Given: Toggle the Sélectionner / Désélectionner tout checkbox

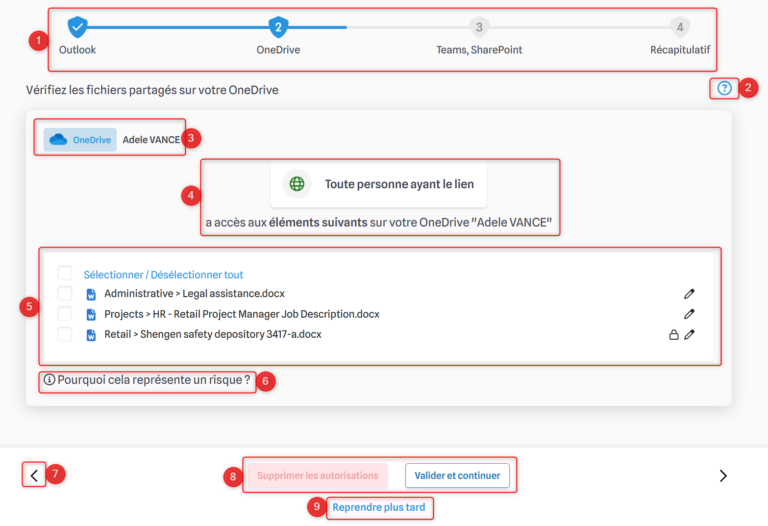Looking at the screenshot, I should tap(65, 273).
